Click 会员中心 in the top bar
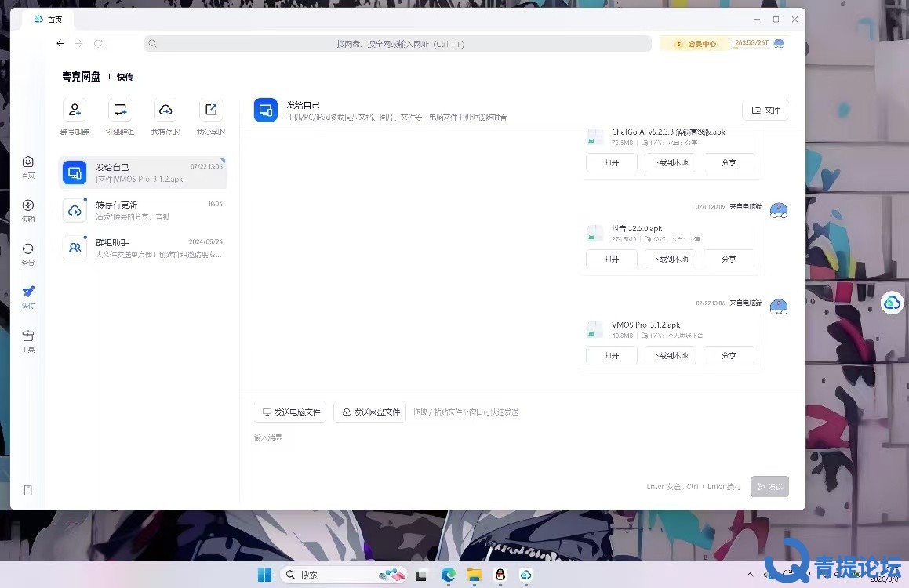Viewport: 909px width, 588px height. click(x=696, y=44)
